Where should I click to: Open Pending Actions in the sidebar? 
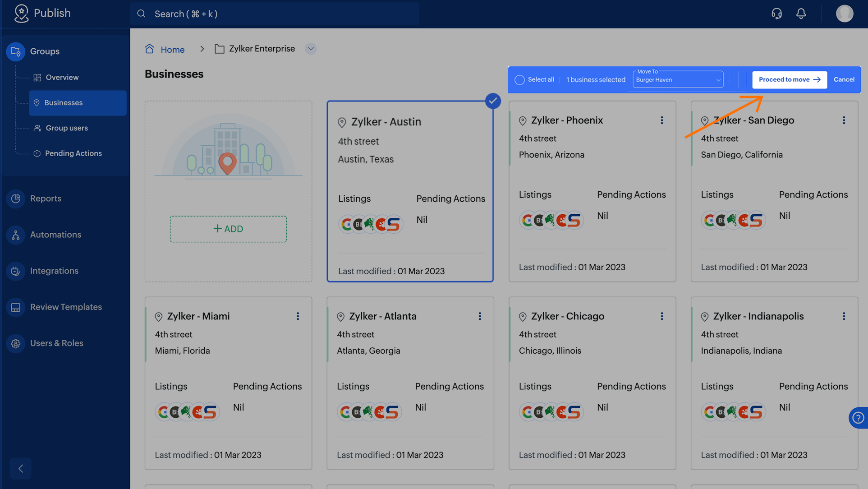tap(73, 153)
